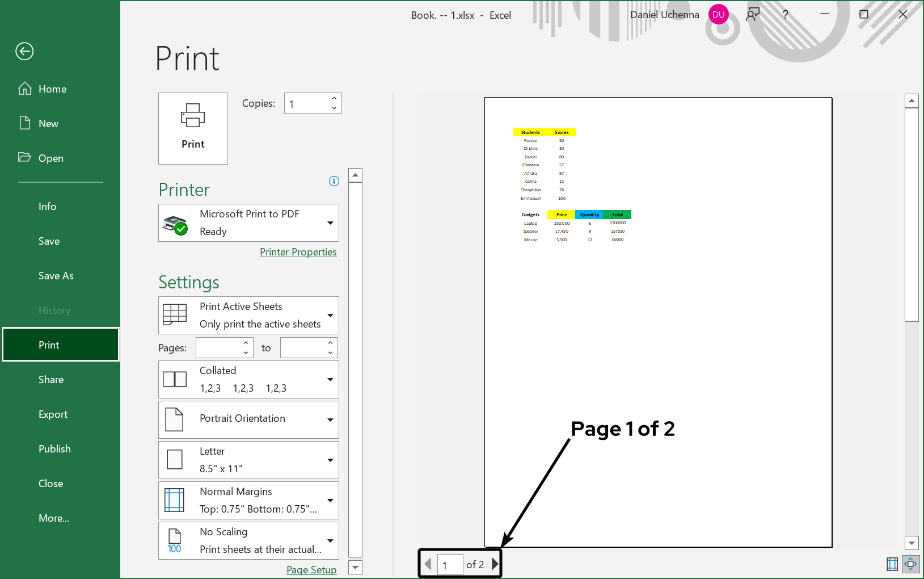Click the current page number field
This screenshot has height=579, width=924.
point(450,565)
